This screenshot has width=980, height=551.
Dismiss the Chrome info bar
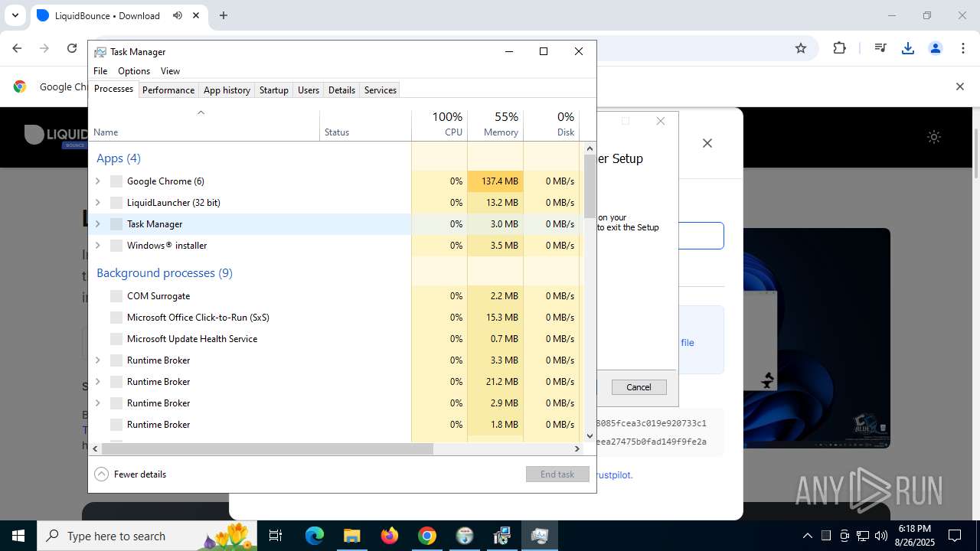coord(959,86)
